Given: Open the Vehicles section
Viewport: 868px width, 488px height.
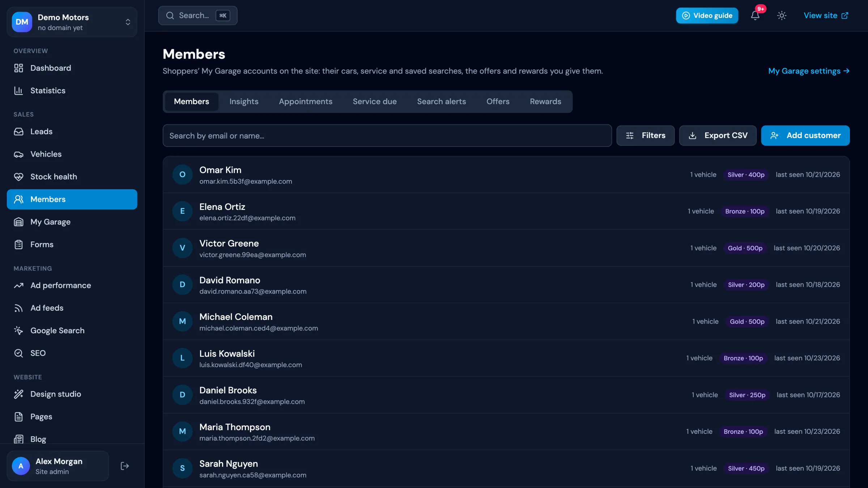Looking at the screenshot, I should coord(72,154).
